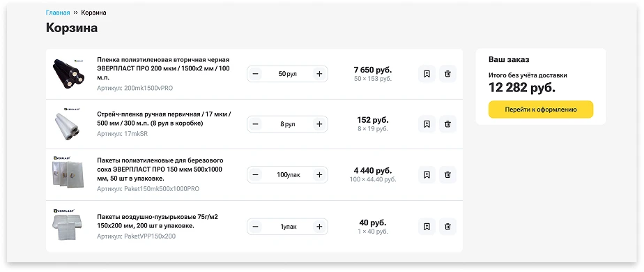
Task: Delete the black polyethylene film item
Action: (x=447, y=74)
